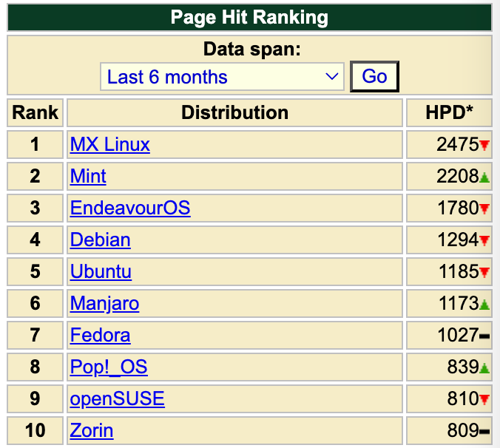Click the black steady dash beside 1027
Viewport: 500px width, 448px height.
(x=484, y=336)
